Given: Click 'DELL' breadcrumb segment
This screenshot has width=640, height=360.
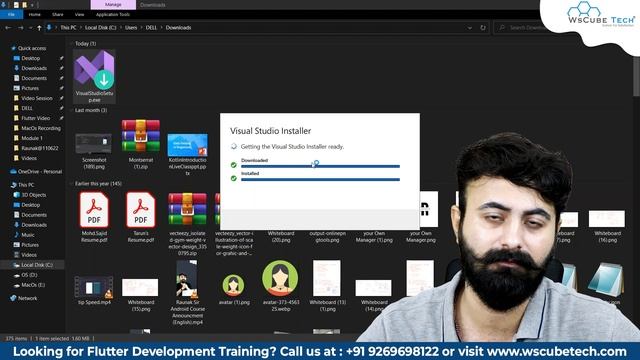Looking at the screenshot, I should pos(151,28).
